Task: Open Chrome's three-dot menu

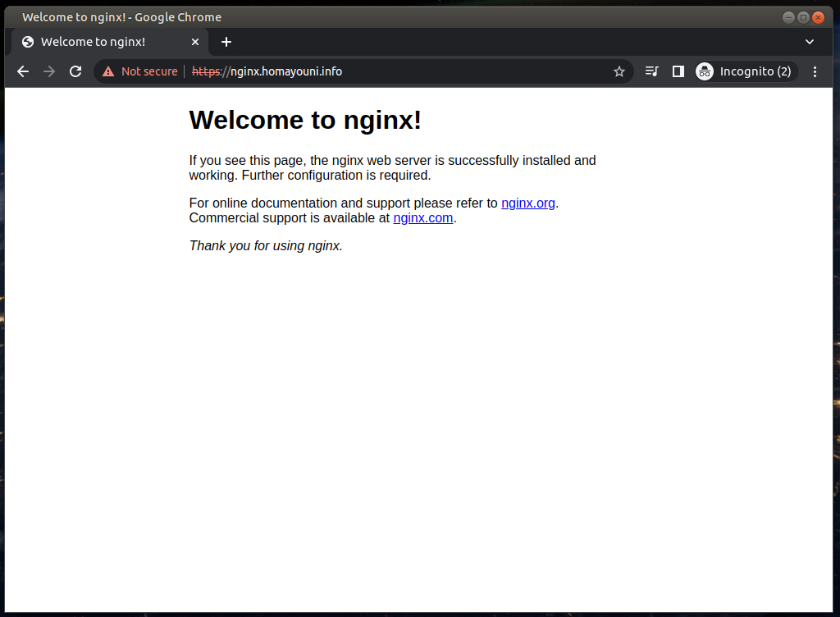Action: pyautogui.click(x=815, y=71)
